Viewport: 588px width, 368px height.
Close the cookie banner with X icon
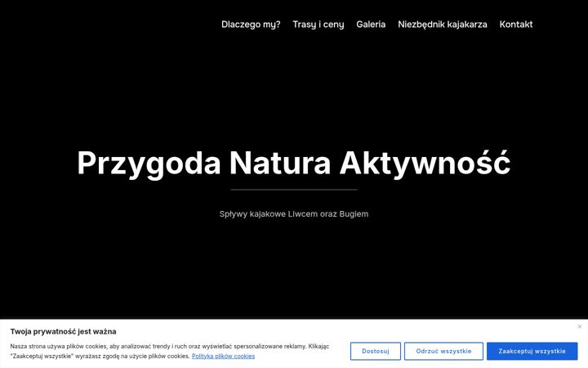579,326
